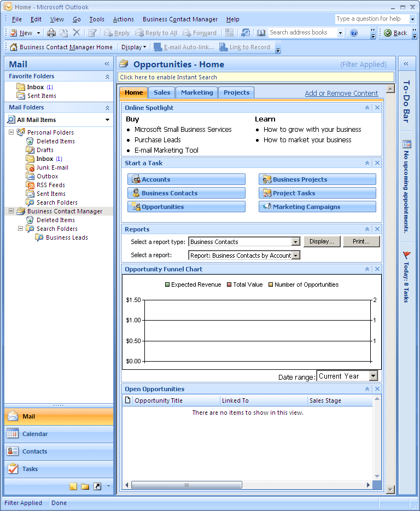Collapse the Opportunity Funnel Chart section
The height and width of the screenshot is (511, 420).
[x=367, y=269]
